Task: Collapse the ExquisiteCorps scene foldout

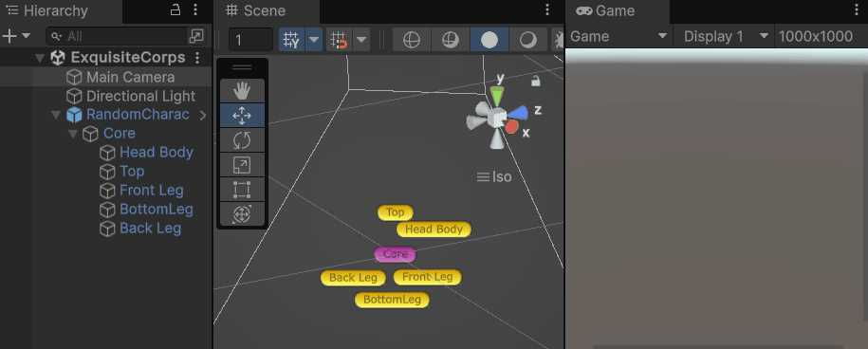Action: click(x=39, y=58)
